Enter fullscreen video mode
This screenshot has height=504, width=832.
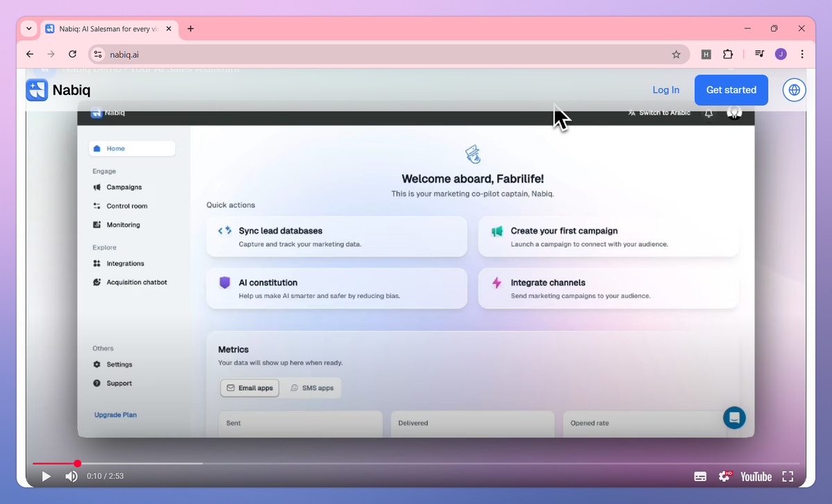click(x=788, y=476)
